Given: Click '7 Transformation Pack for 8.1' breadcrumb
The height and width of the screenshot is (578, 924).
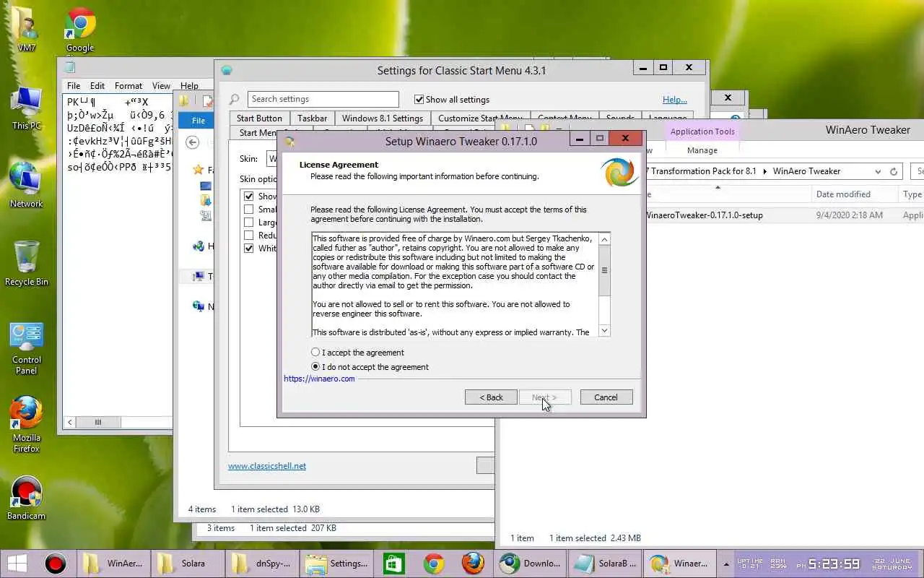Looking at the screenshot, I should [x=700, y=171].
